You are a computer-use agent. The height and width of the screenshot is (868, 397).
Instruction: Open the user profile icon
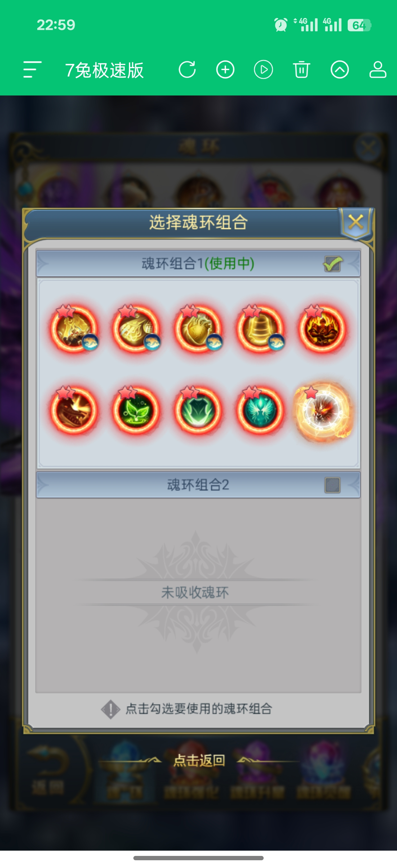(x=377, y=70)
